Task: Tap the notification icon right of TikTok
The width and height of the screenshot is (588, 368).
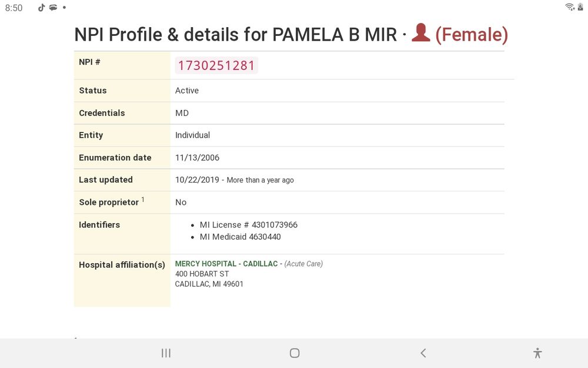Action: [x=52, y=8]
